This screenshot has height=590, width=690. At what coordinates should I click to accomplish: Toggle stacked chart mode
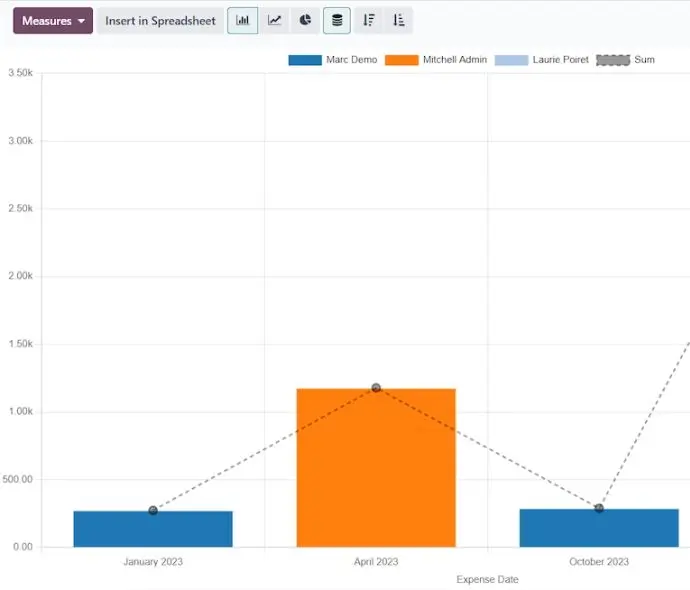pyautogui.click(x=337, y=20)
